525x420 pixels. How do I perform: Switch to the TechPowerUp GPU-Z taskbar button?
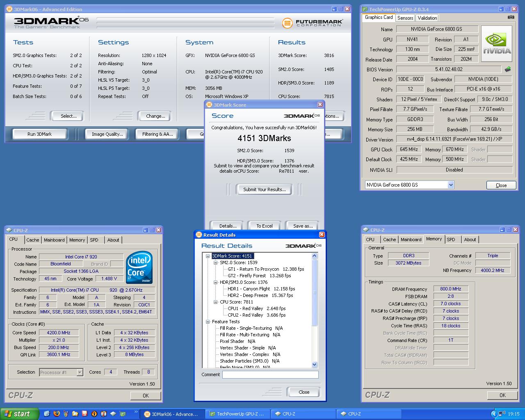[x=237, y=414]
